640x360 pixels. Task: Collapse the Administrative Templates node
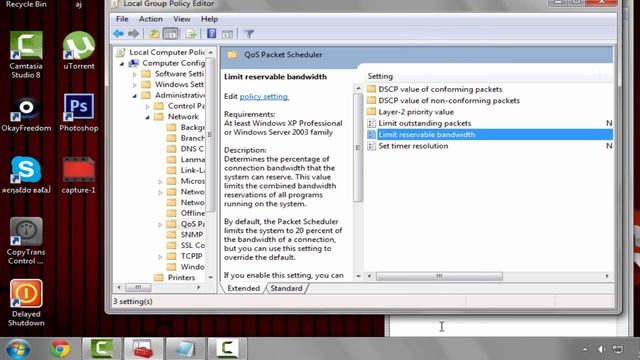pyautogui.click(x=135, y=96)
